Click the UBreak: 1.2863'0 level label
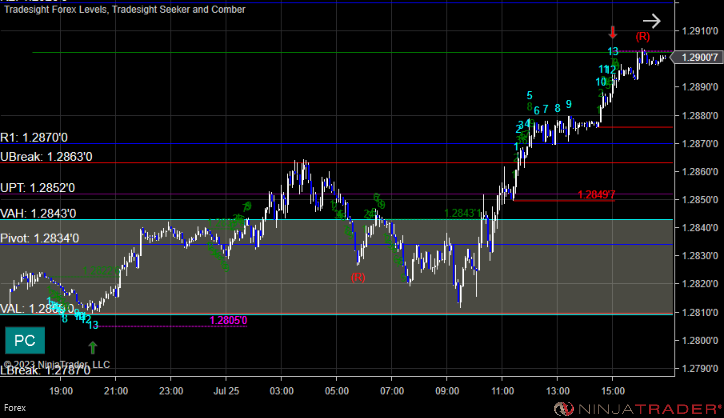 click(46, 157)
